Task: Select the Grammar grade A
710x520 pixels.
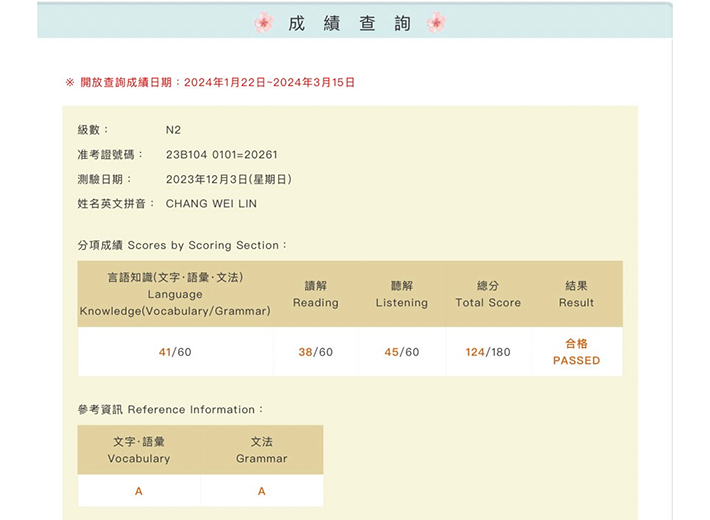Action: pos(262,491)
